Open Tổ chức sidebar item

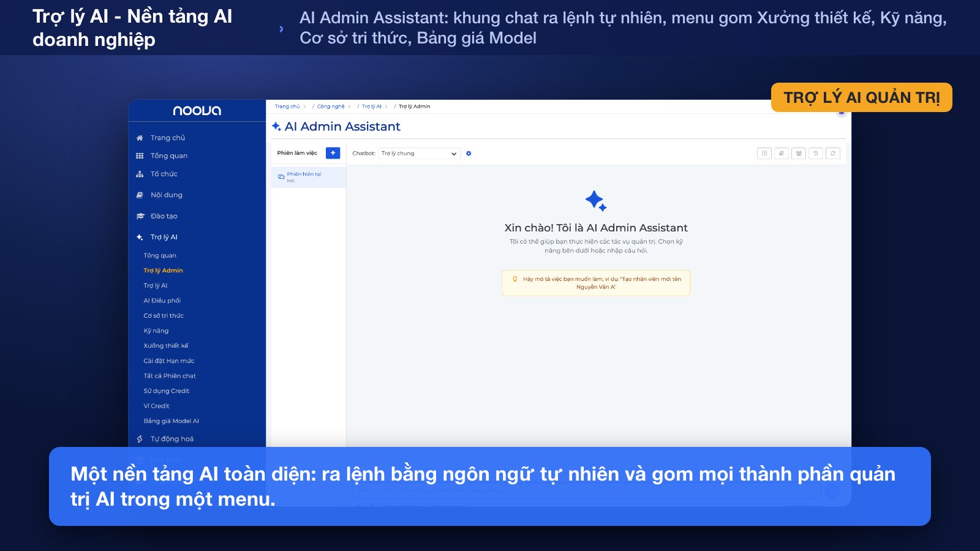coord(164,174)
